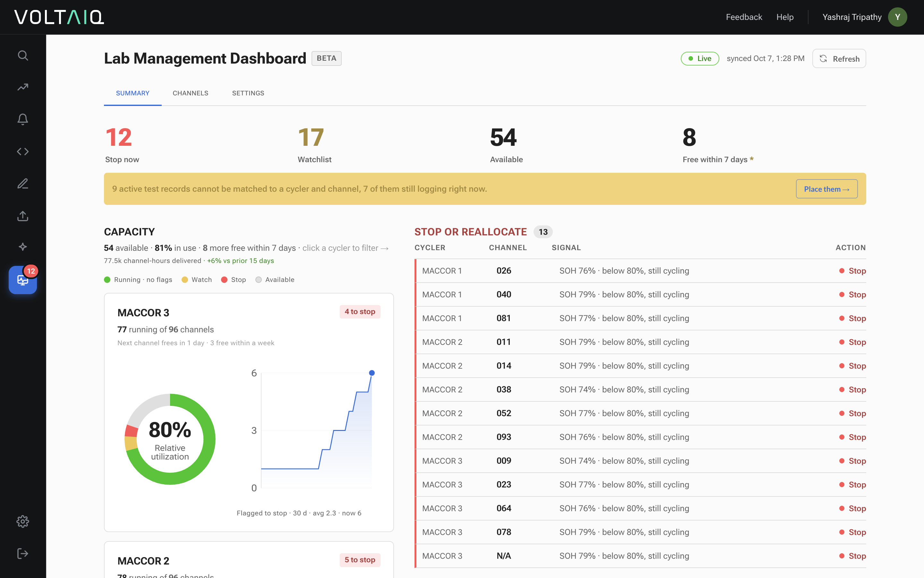This screenshot has height=578, width=924.
Task: Open the search icon in sidebar
Action: coord(23,56)
